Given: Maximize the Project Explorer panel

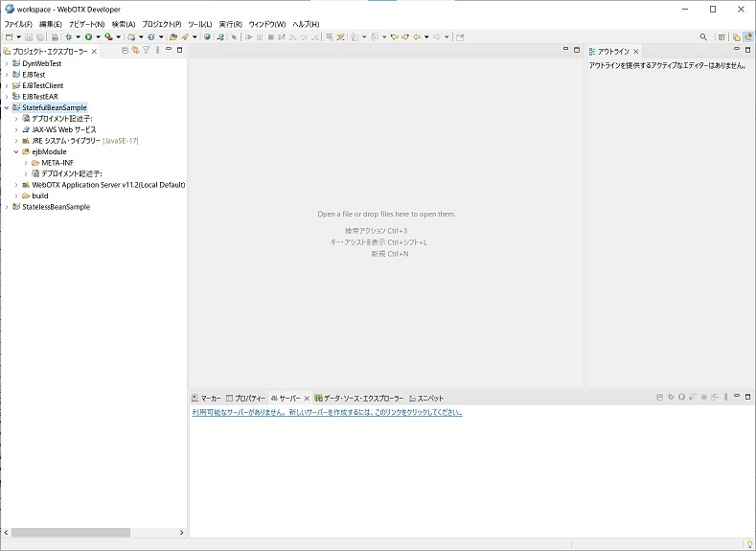Looking at the screenshot, I should (179, 50).
